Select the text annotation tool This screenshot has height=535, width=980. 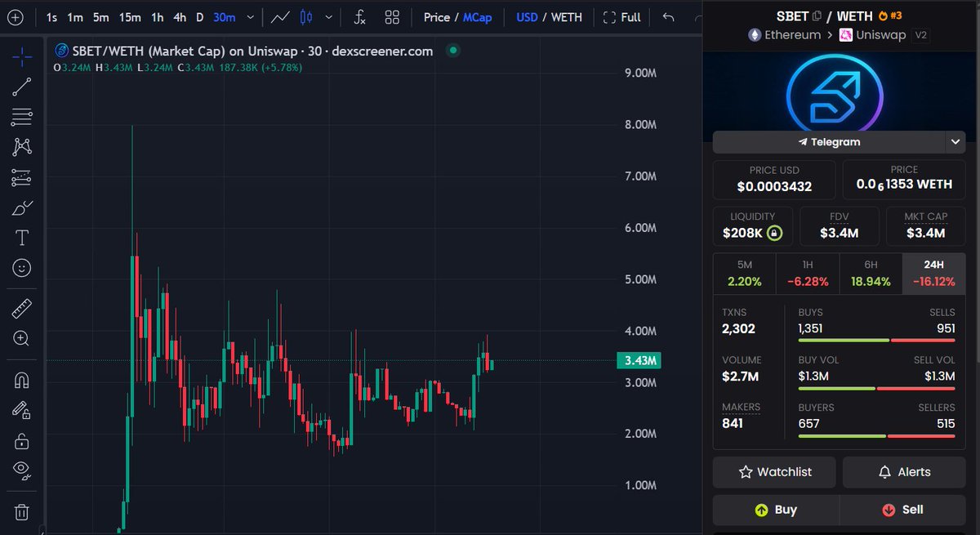click(x=22, y=237)
